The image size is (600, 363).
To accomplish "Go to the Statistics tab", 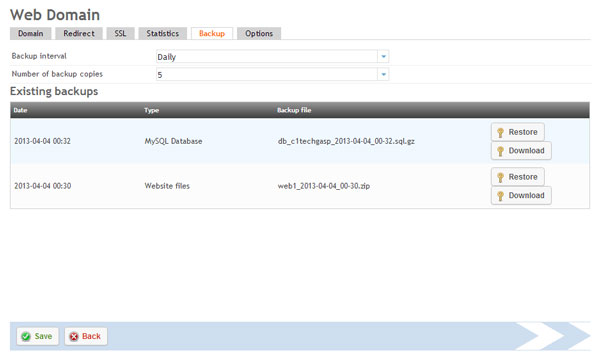I will point(163,34).
